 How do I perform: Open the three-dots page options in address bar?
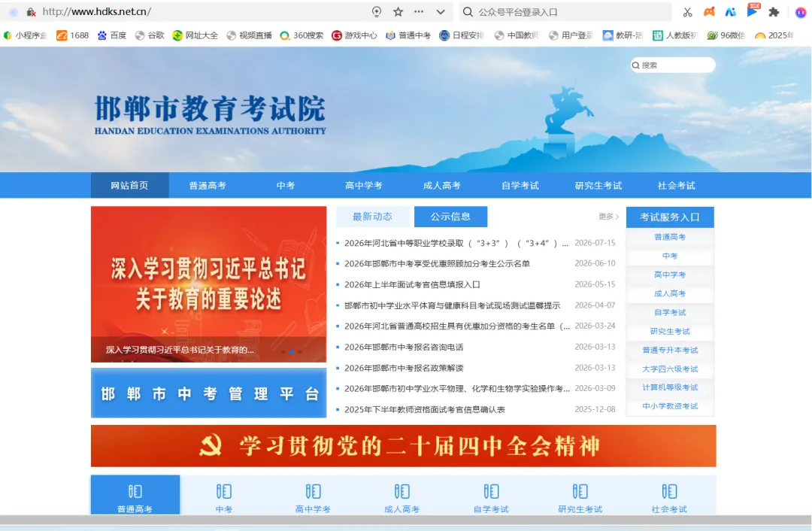tap(419, 11)
